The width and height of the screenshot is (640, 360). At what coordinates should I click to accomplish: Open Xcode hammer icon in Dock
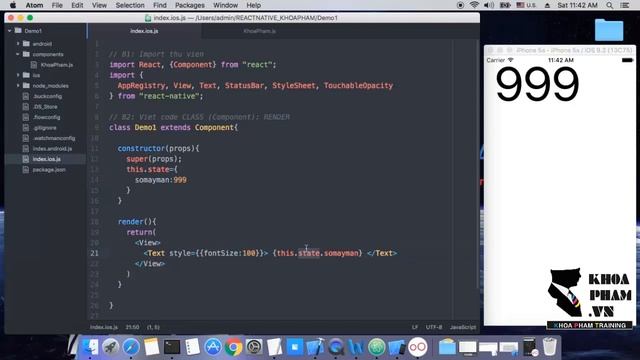point(315,347)
